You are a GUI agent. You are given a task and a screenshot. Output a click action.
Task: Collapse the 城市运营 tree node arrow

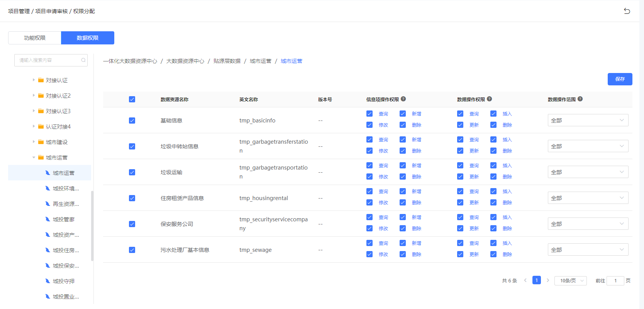[34, 157]
